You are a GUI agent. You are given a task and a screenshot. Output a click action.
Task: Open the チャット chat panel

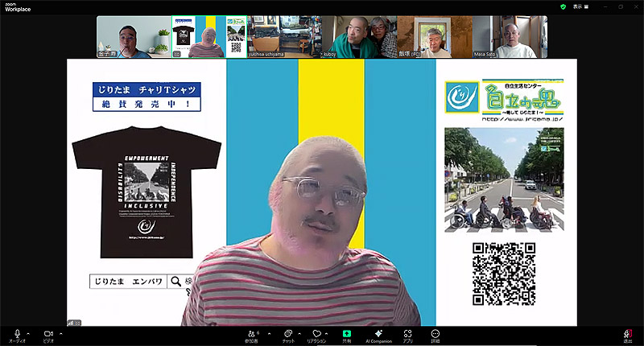point(287,335)
